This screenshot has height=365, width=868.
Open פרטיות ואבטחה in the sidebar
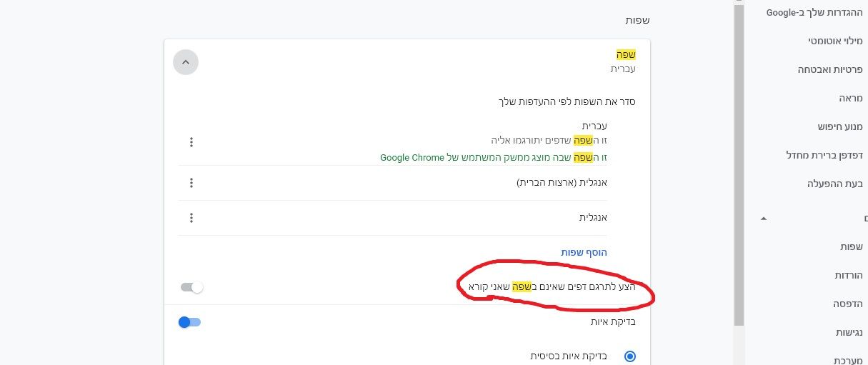tap(830, 69)
